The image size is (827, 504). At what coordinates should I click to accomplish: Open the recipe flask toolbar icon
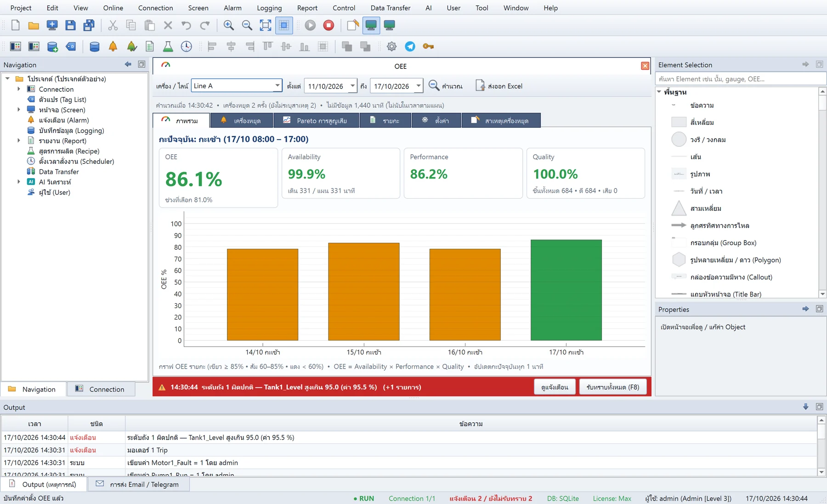(x=168, y=46)
